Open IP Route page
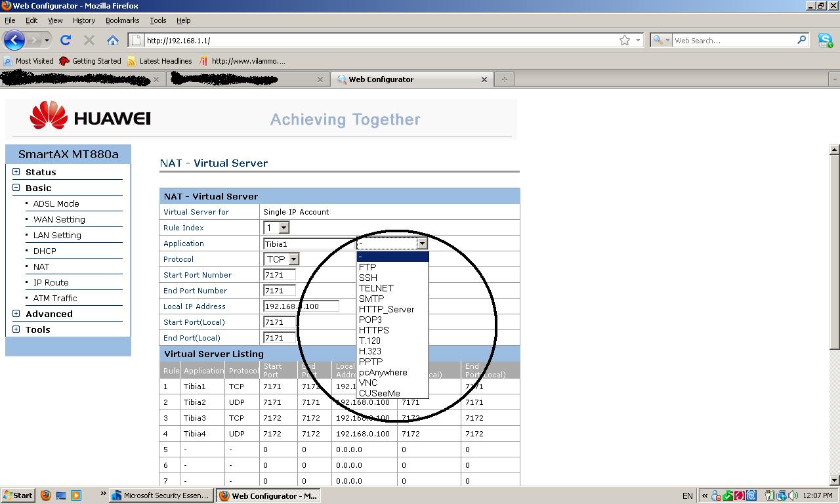Image resolution: width=840 pixels, height=504 pixels. 51,282
